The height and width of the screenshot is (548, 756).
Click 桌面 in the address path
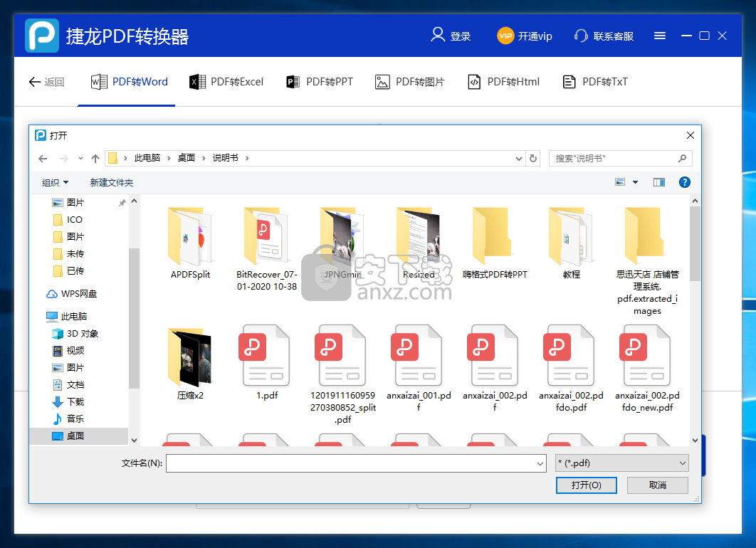coord(186,158)
